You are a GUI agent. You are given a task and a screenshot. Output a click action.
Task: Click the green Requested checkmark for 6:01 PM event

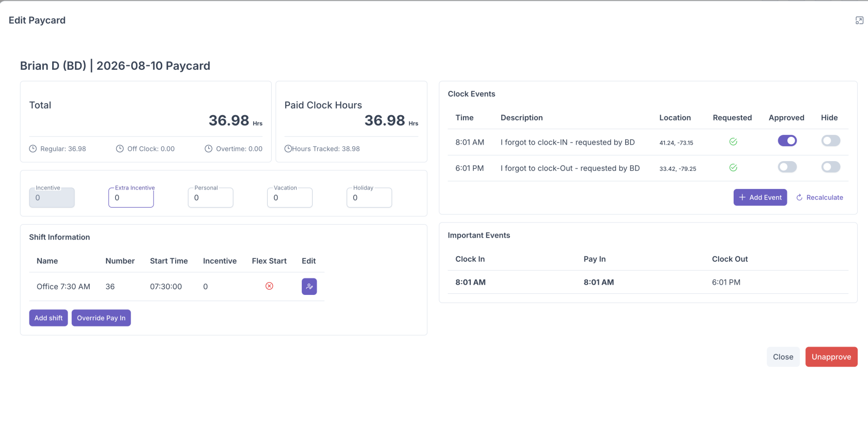[x=733, y=167]
